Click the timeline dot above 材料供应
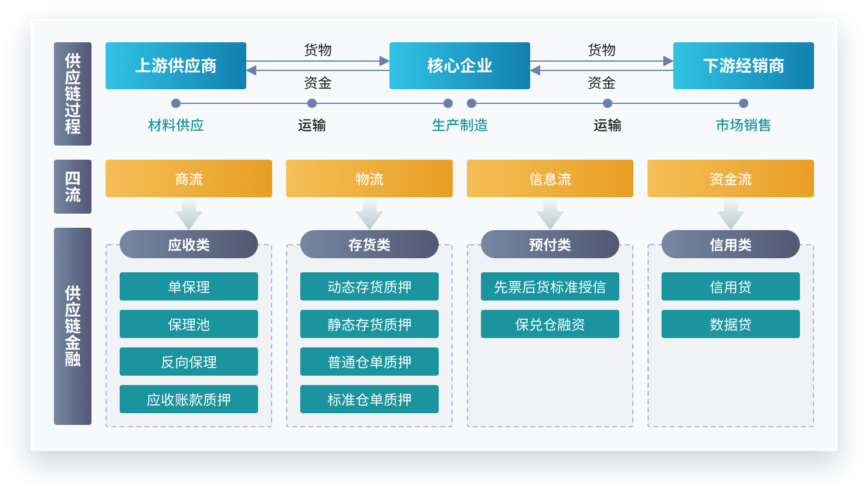 coord(176,103)
